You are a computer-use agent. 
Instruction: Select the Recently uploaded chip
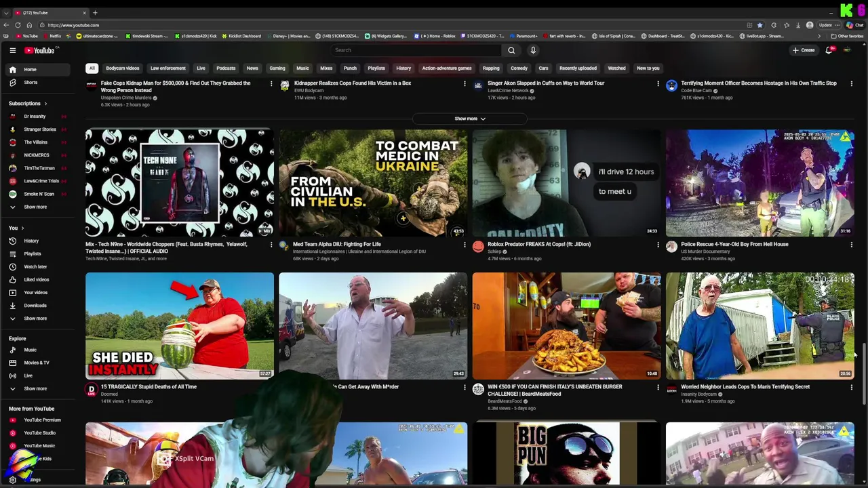(578, 68)
